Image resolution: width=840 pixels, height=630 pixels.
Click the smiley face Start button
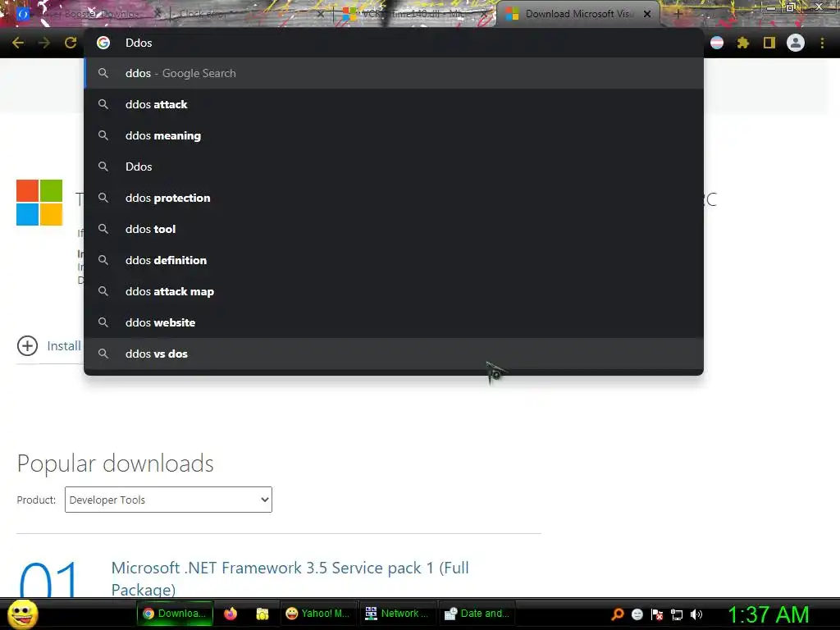(22, 614)
